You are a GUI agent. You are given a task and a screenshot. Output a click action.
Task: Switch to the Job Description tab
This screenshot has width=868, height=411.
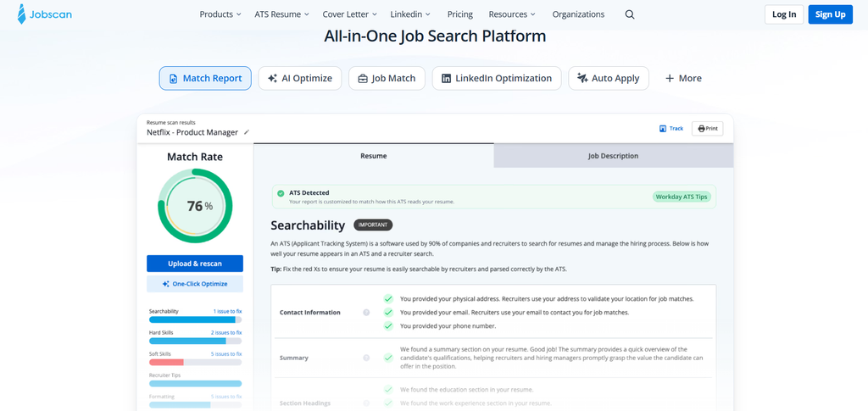(x=613, y=156)
